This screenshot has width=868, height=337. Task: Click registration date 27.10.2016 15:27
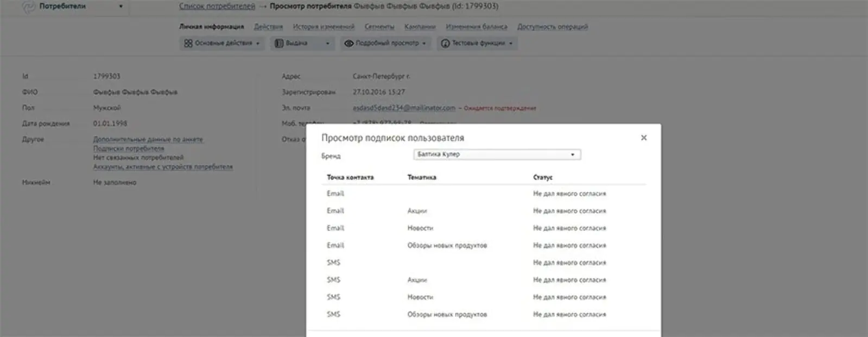(379, 92)
